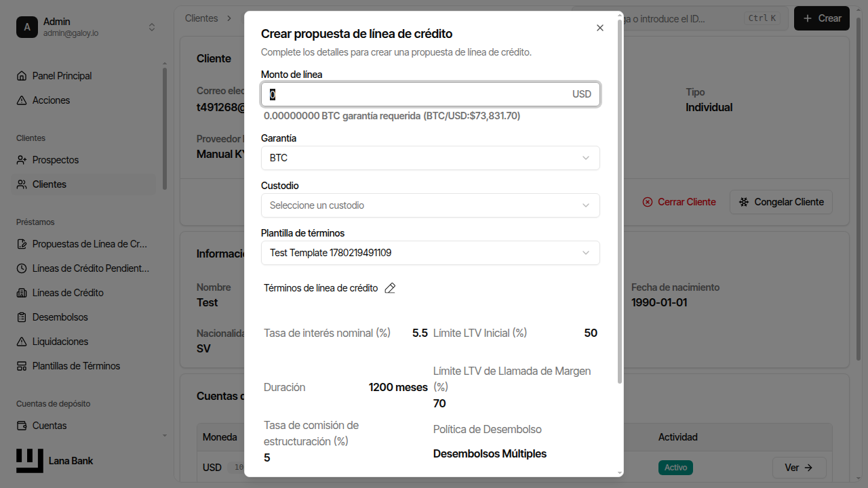
Task: Click the Crear button
Action: (x=822, y=18)
